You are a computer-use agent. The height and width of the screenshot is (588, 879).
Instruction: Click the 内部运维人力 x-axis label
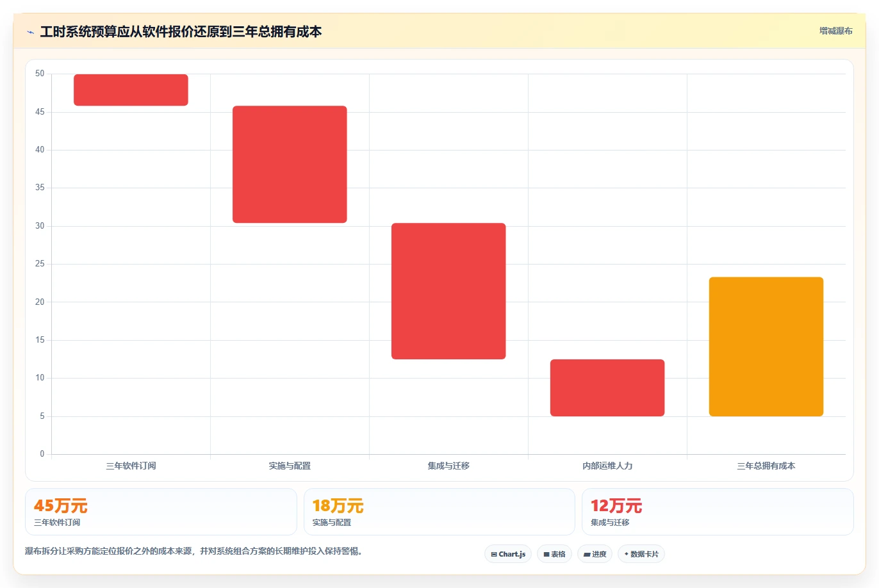607,466
